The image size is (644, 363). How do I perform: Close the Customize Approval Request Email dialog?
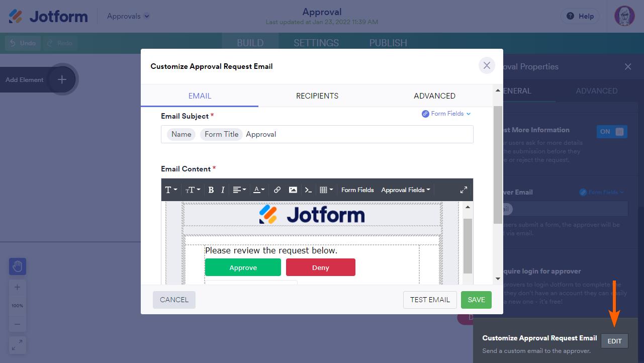click(487, 65)
